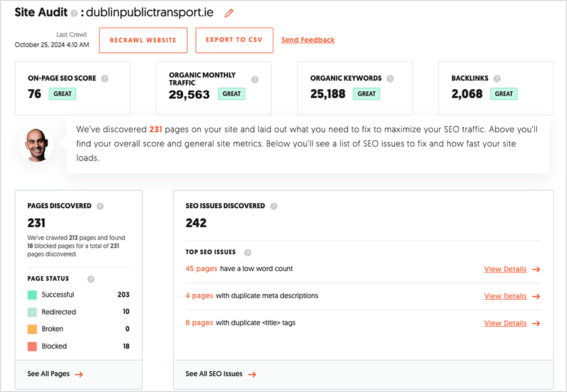The width and height of the screenshot is (567, 392).
Task: Click arrow beside duplicate meta descriptions View Details
Action: pos(536,296)
